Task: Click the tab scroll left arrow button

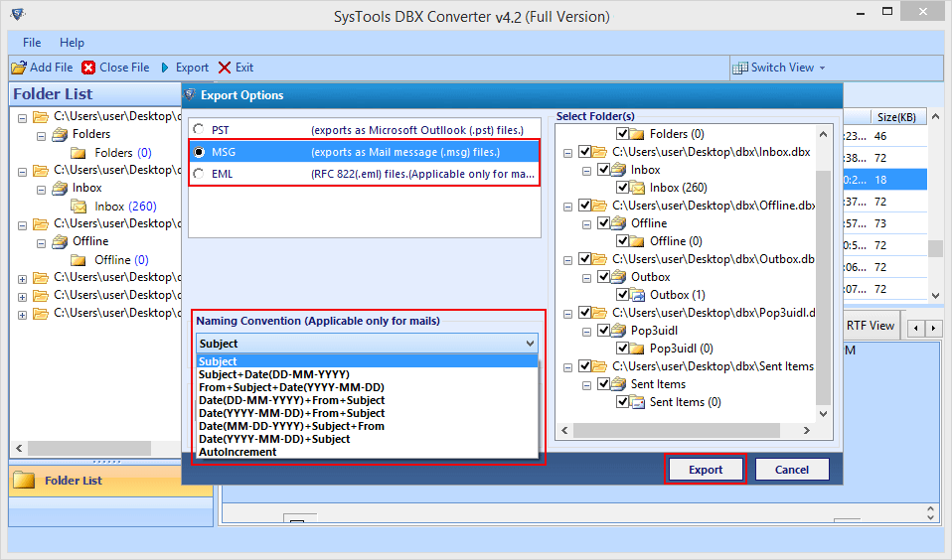Action: tap(916, 329)
